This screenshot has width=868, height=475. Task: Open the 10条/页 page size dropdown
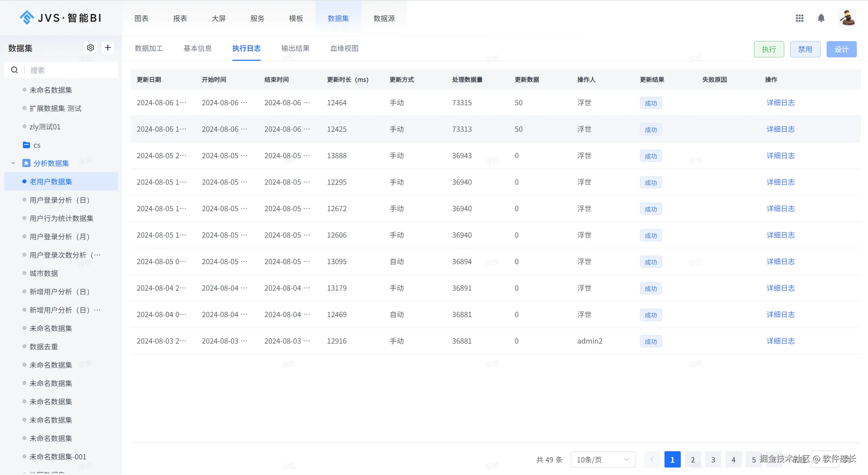tap(603, 459)
